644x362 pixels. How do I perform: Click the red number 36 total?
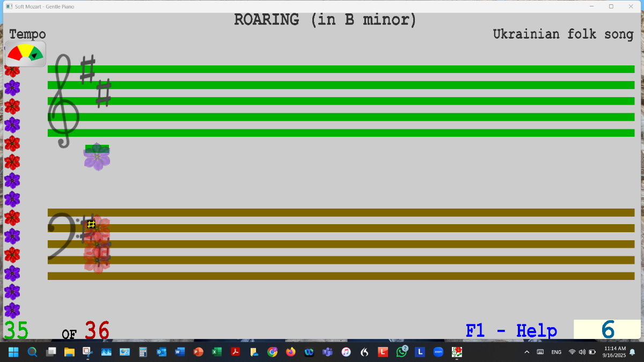point(97,331)
